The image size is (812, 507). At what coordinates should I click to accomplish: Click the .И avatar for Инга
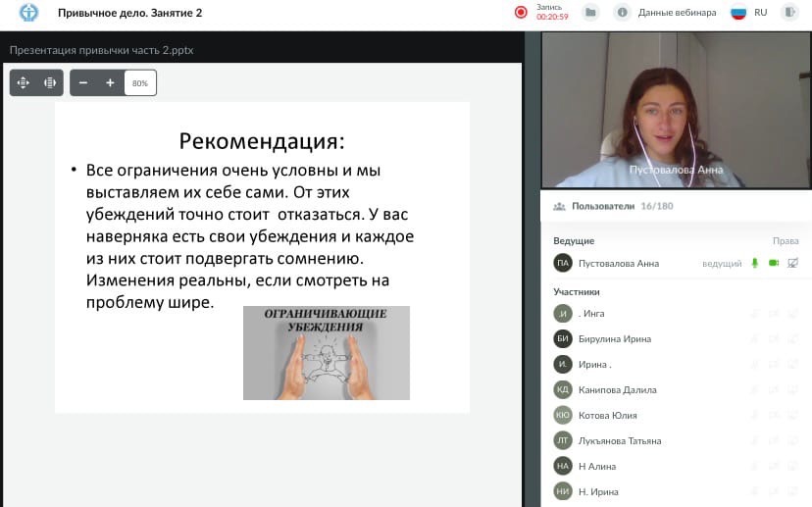point(563,313)
